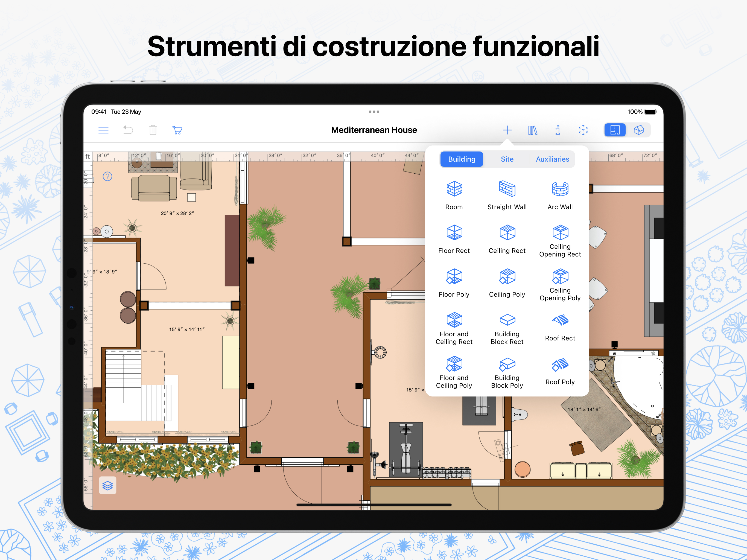This screenshot has width=747, height=560.
Task: Open the hamburger menu
Action: [x=103, y=130]
